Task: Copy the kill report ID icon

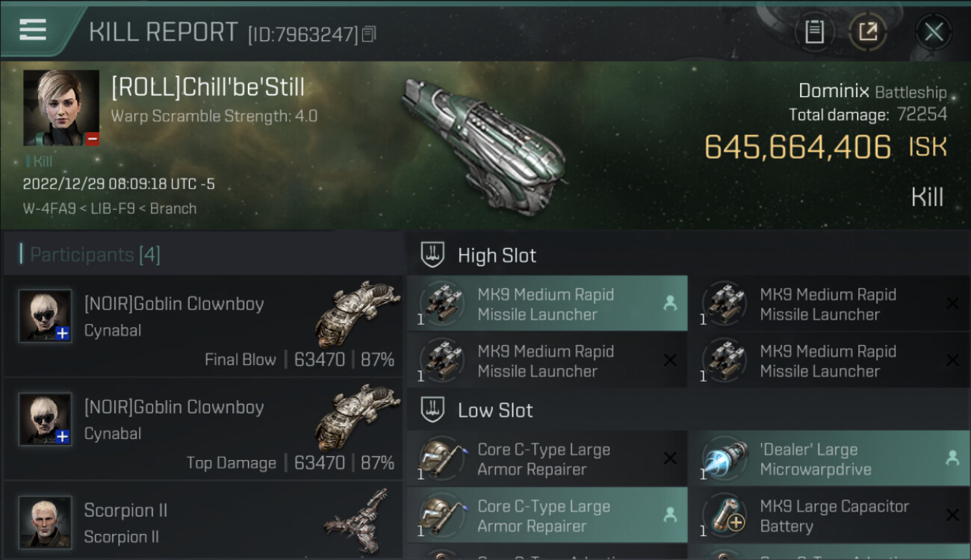Action: [369, 34]
